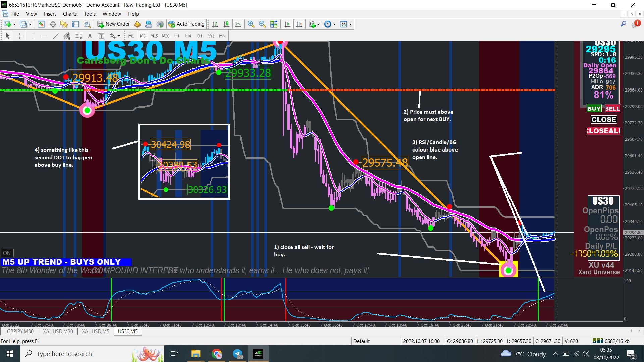Open the Data Window panel icon

coord(53,24)
